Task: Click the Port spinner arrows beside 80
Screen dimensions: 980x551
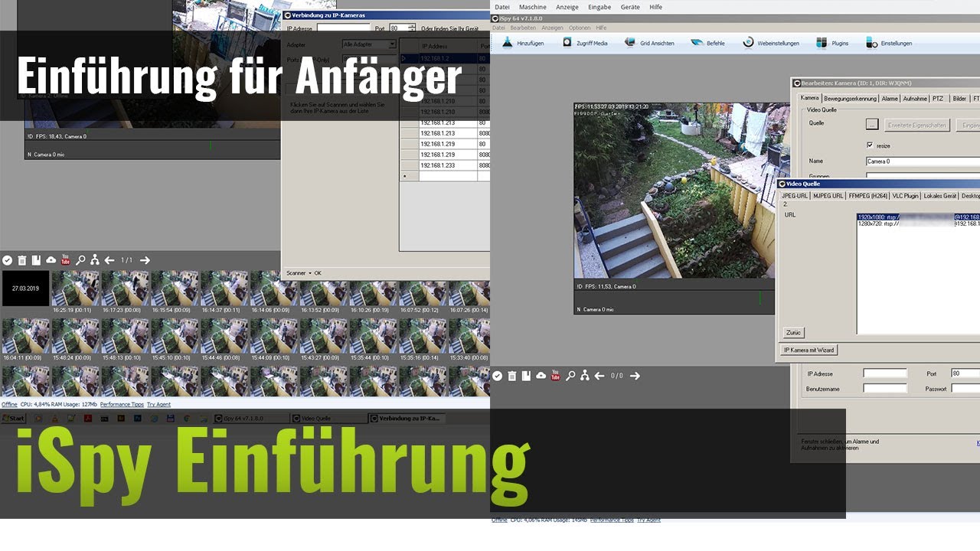Action: [412, 28]
